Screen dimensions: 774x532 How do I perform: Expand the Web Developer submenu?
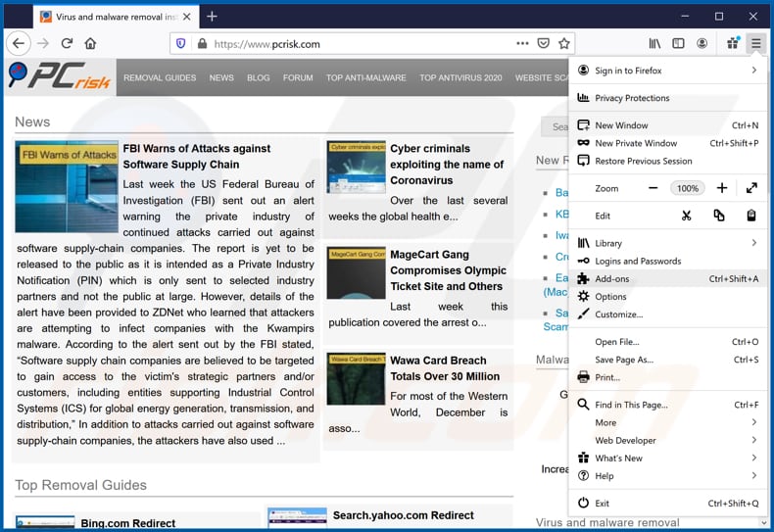click(x=668, y=440)
